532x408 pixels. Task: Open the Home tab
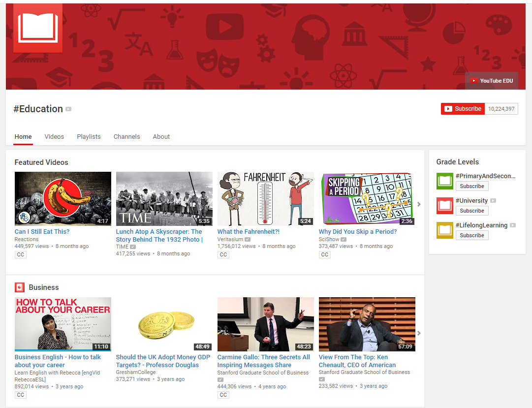(23, 136)
